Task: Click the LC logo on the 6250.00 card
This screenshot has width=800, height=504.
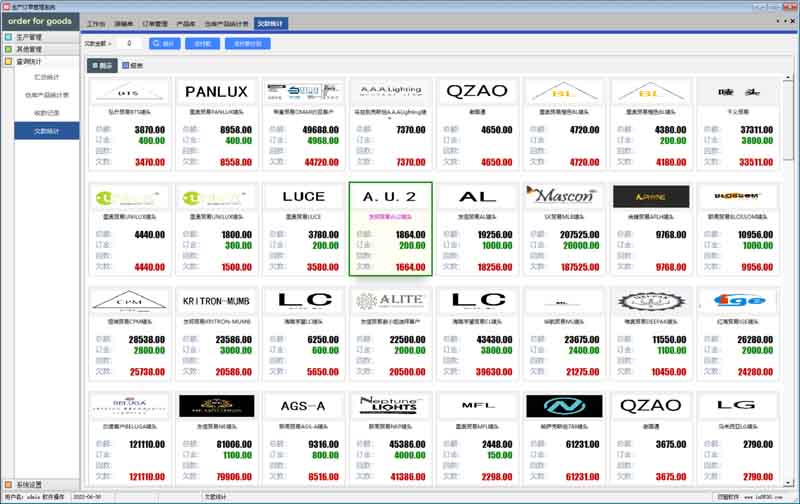Action: pyautogui.click(x=305, y=300)
